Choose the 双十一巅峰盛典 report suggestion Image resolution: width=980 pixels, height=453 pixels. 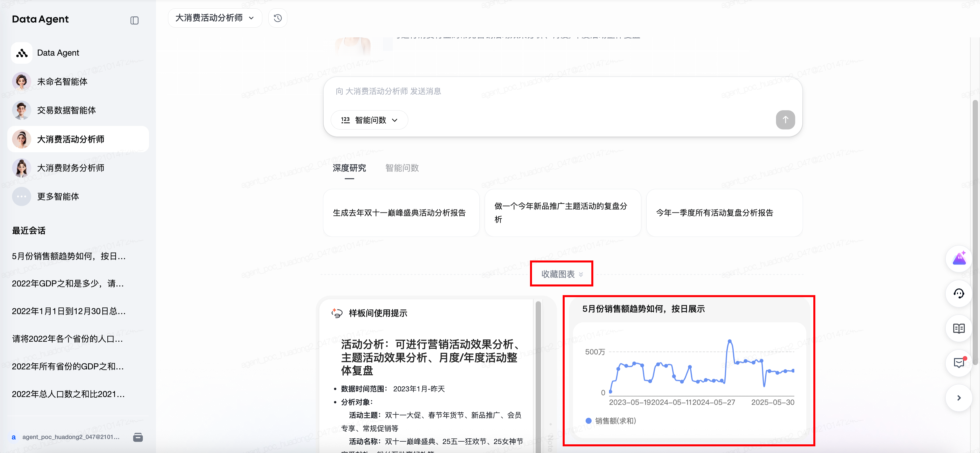point(401,213)
